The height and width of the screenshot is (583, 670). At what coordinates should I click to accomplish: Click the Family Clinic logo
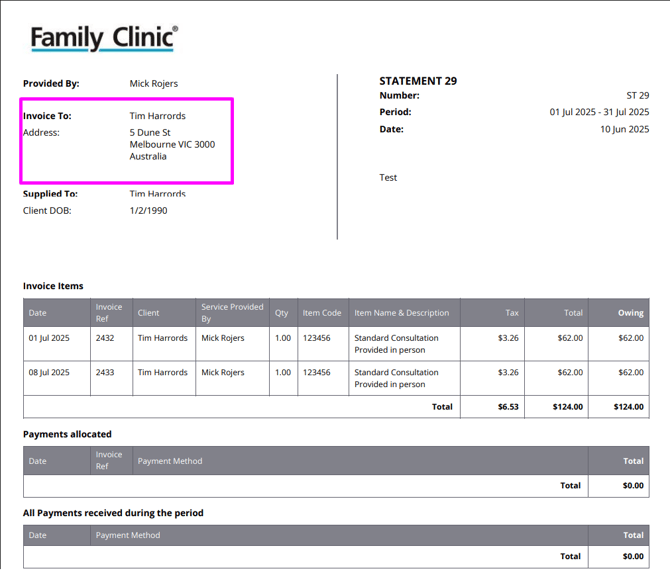tap(104, 38)
